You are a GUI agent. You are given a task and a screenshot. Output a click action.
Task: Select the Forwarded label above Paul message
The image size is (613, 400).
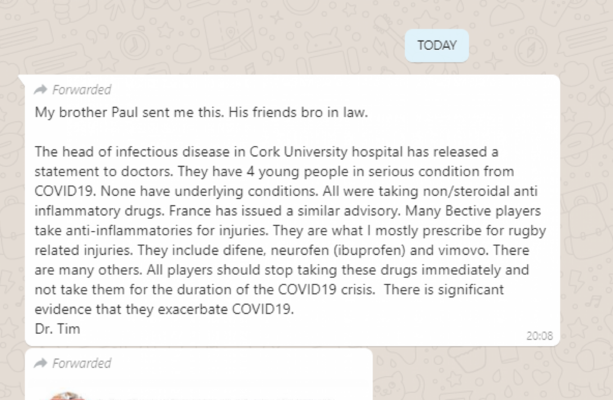[82, 90]
